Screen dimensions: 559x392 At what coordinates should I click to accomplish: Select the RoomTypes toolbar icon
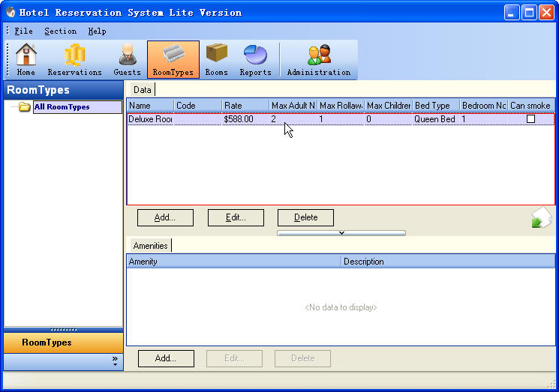173,60
